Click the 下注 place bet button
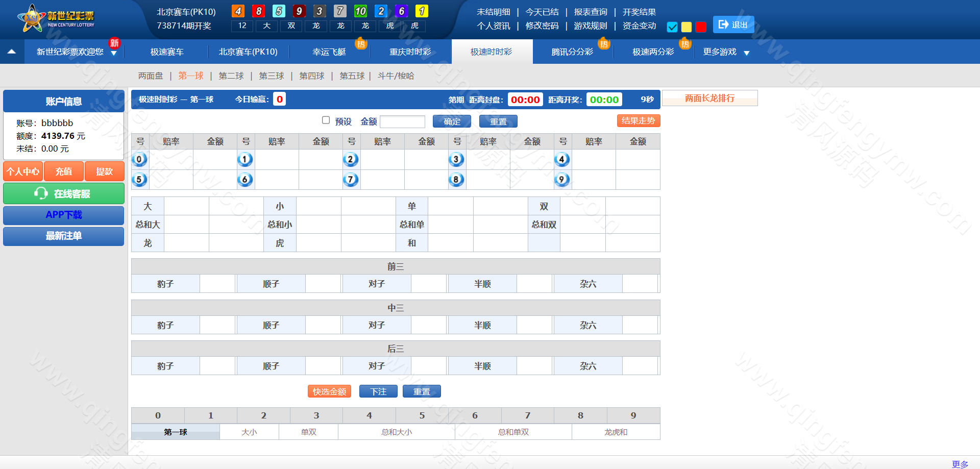 coord(378,391)
